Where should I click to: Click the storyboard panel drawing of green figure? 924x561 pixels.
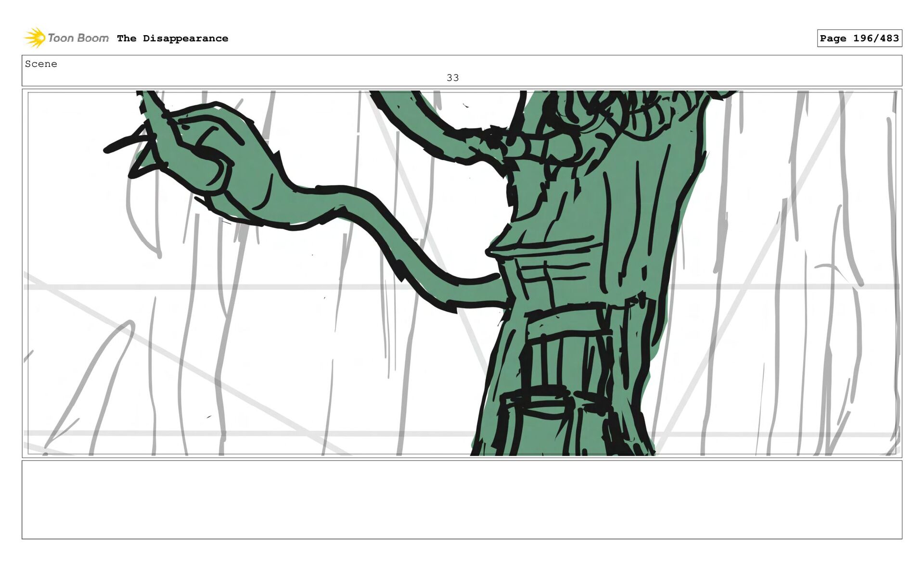click(462, 273)
